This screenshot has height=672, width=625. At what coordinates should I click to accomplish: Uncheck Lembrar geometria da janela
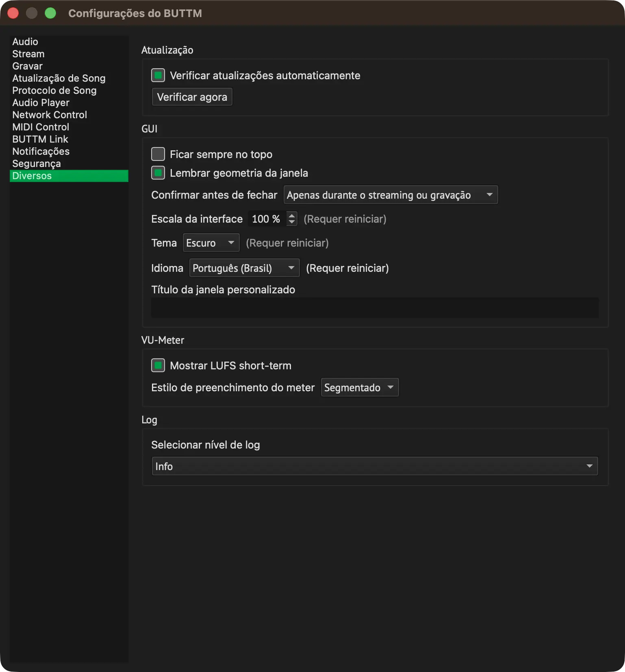click(x=158, y=173)
